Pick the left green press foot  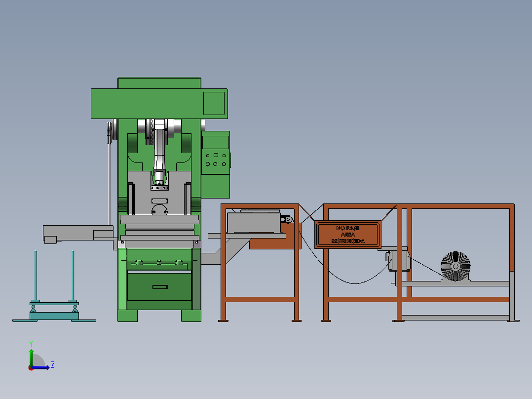(x=127, y=316)
